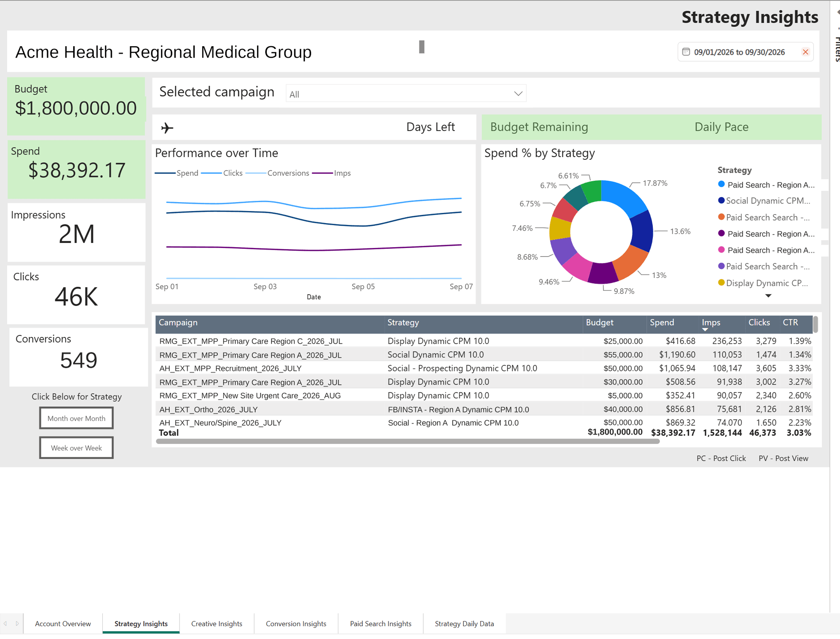Click the Conversions 549 card
The height and width of the screenshot is (639, 840).
(78, 357)
